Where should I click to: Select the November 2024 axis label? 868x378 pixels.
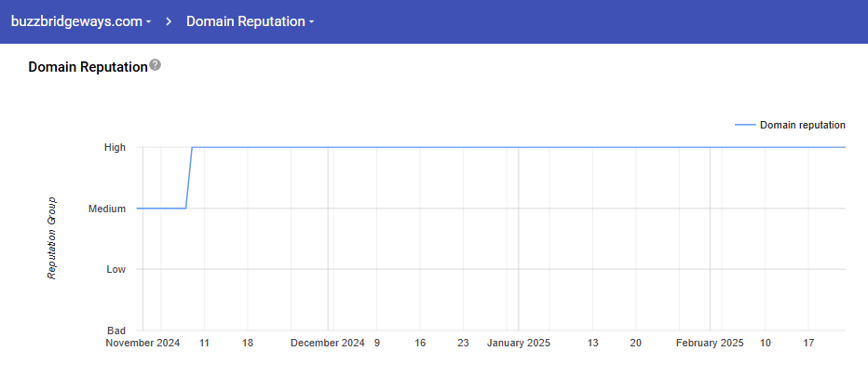142,344
